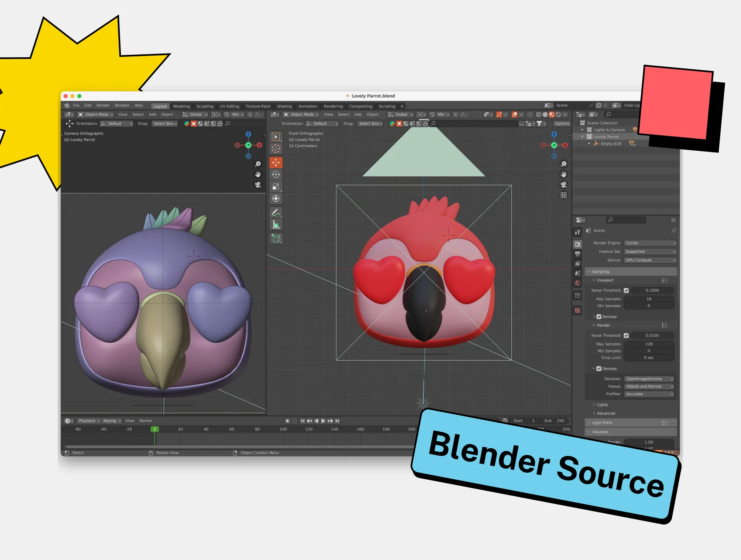Open the timeline Marker menu
Viewport: 741px width, 560px height.
pos(146,421)
